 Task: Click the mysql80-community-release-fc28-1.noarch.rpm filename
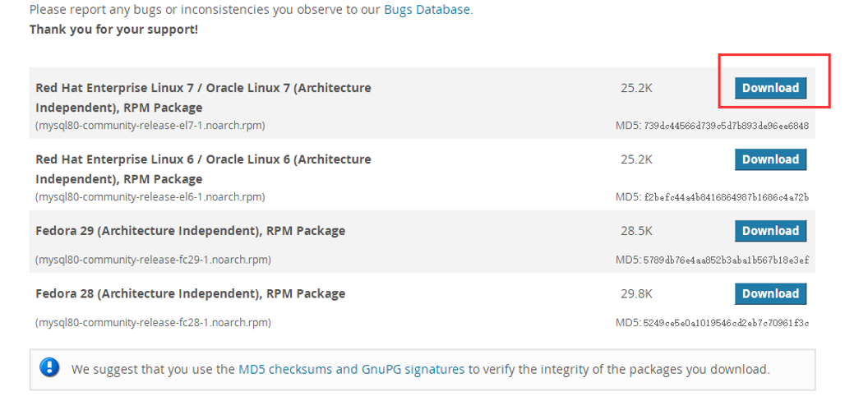coord(153,323)
